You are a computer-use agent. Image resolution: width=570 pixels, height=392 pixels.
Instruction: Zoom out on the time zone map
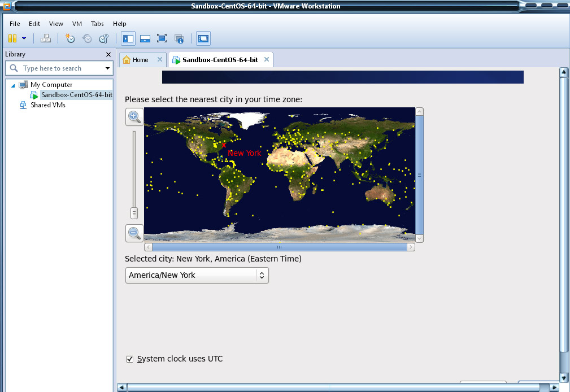coord(134,233)
